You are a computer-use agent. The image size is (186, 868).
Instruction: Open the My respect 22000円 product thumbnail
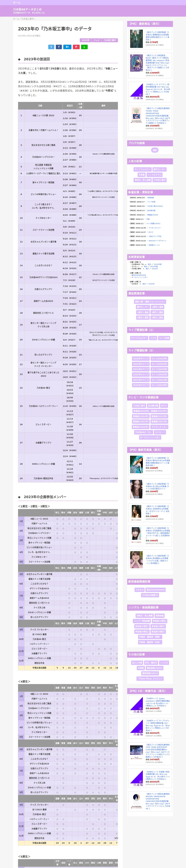pyautogui.click(x=136, y=63)
